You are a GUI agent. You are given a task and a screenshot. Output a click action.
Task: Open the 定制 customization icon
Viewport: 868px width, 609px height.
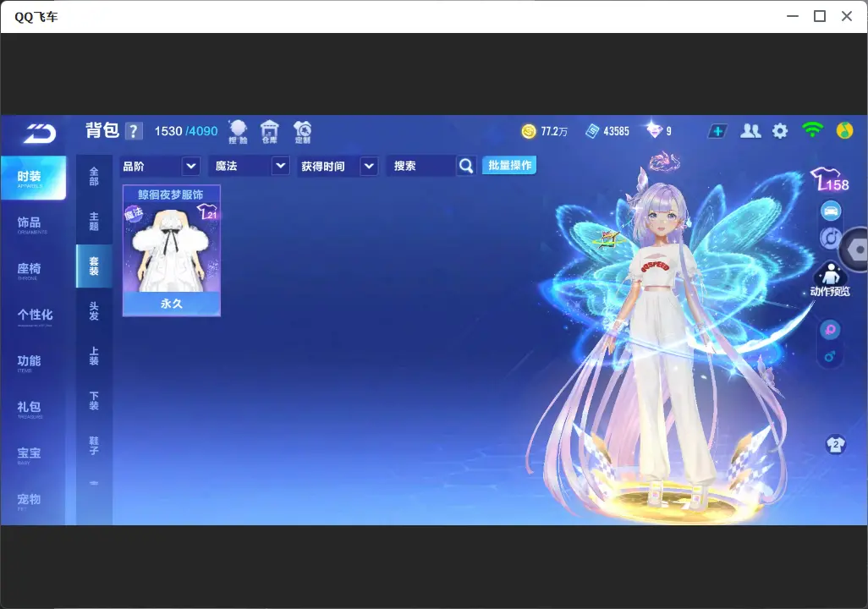tap(302, 132)
